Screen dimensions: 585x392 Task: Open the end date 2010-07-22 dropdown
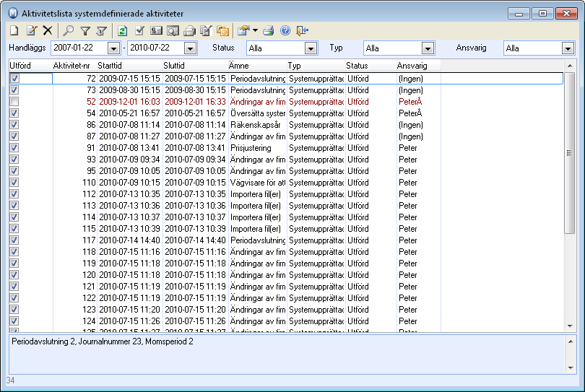[190, 48]
